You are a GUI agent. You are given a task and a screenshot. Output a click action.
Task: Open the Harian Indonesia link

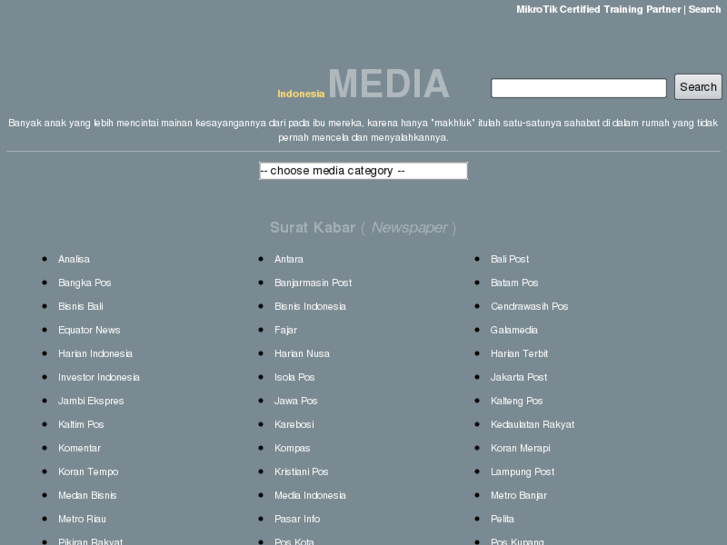pos(95,354)
